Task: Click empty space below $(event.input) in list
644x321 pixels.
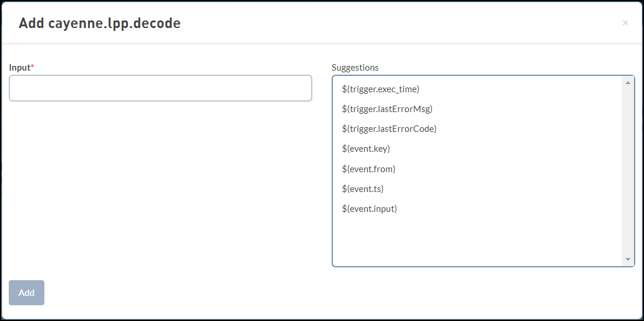Action: tap(476, 240)
